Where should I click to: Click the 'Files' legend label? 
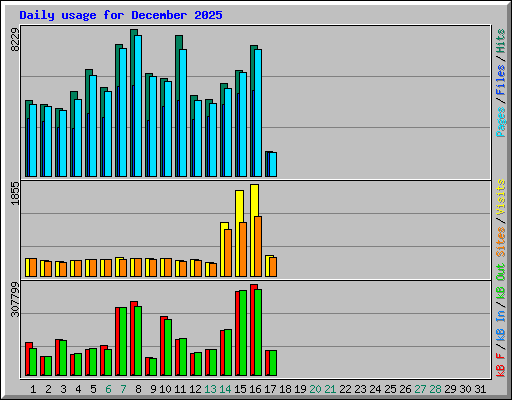point(501,80)
